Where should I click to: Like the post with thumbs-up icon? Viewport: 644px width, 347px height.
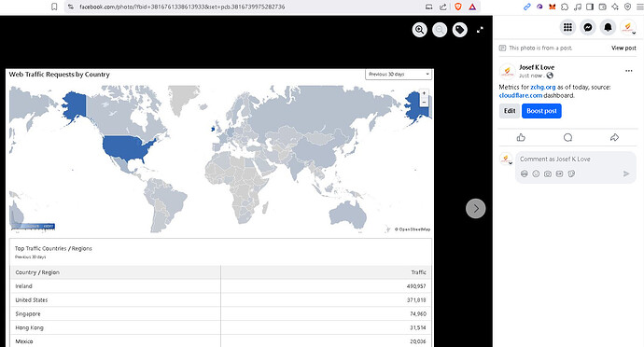coord(521,137)
